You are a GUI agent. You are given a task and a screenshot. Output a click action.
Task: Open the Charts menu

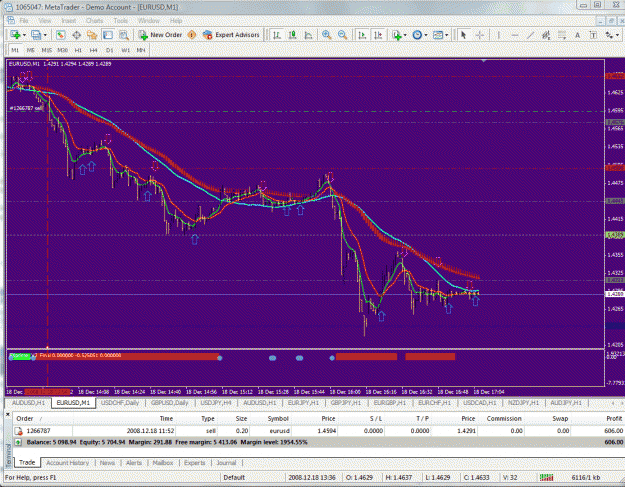[x=94, y=20]
